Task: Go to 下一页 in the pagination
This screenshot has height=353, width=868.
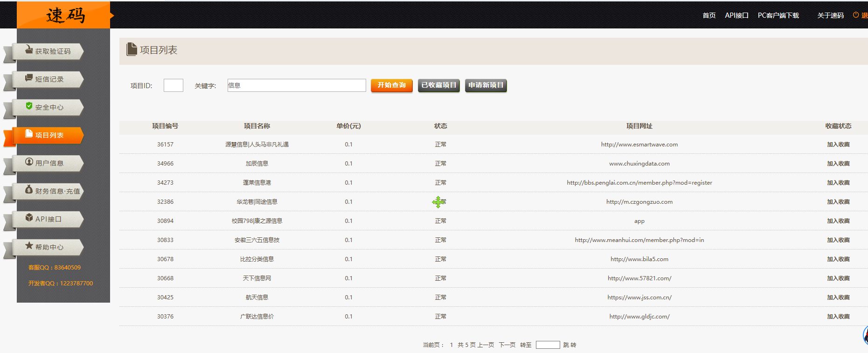Action: [507, 345]
